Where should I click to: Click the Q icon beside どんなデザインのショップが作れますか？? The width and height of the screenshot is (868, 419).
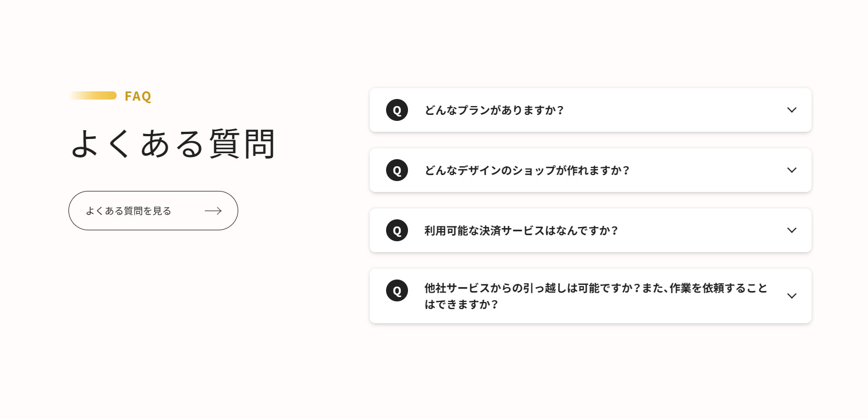397,170
